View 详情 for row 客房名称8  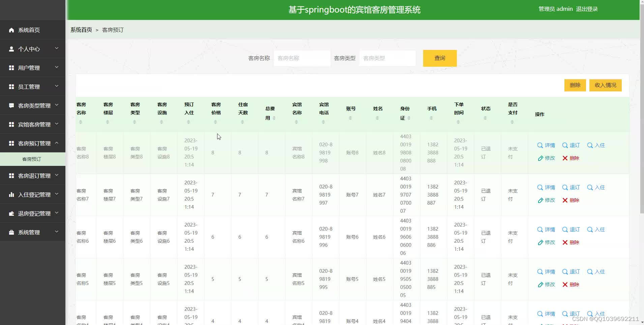(546, 145)
